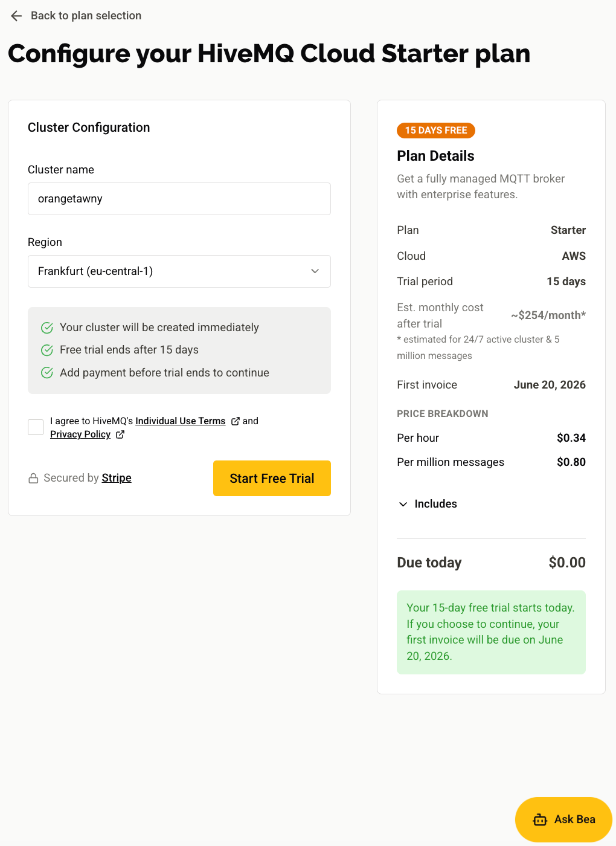
Task: Click check icon beside Add payment before trial
Action: click(47, 373)
